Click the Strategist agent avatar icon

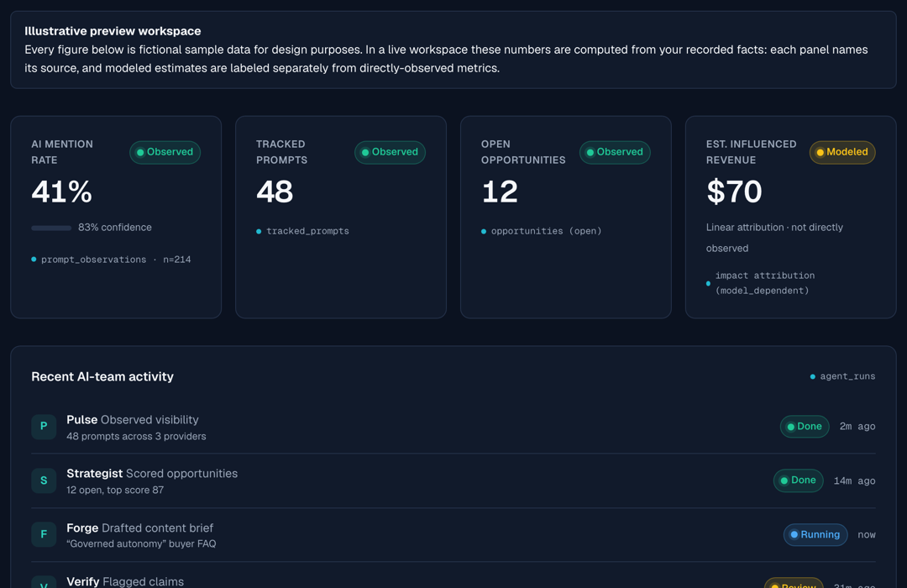[44, 480]
